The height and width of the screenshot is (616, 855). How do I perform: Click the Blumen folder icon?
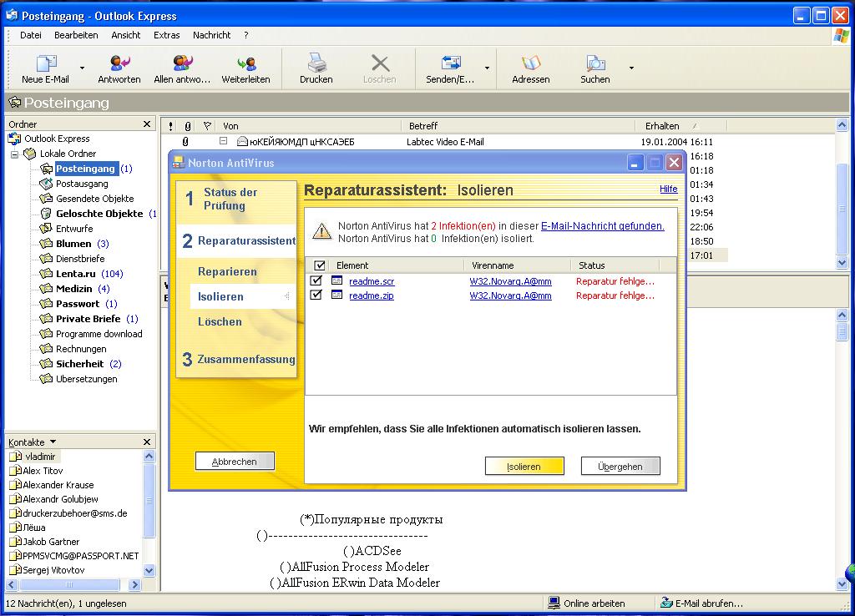47,244
